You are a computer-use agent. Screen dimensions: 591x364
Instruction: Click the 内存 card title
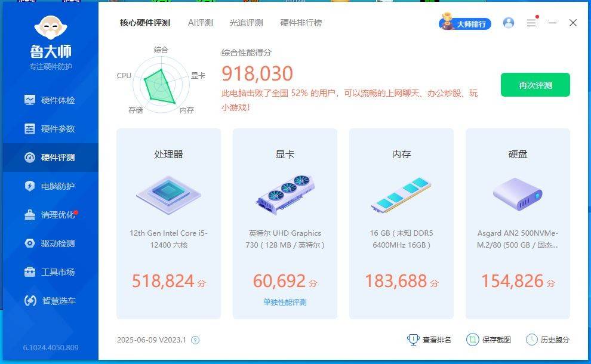pyautogui.click(x=401, y=154)
